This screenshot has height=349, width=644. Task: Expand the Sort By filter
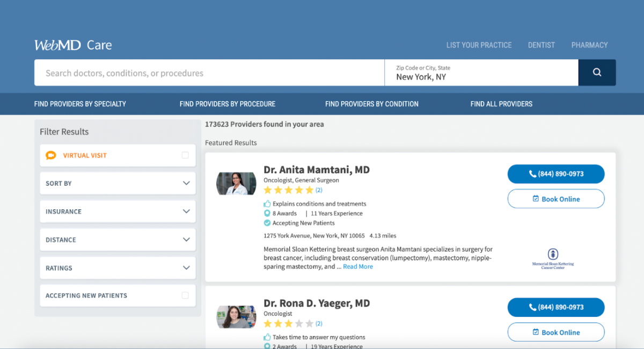coord(118,183)
